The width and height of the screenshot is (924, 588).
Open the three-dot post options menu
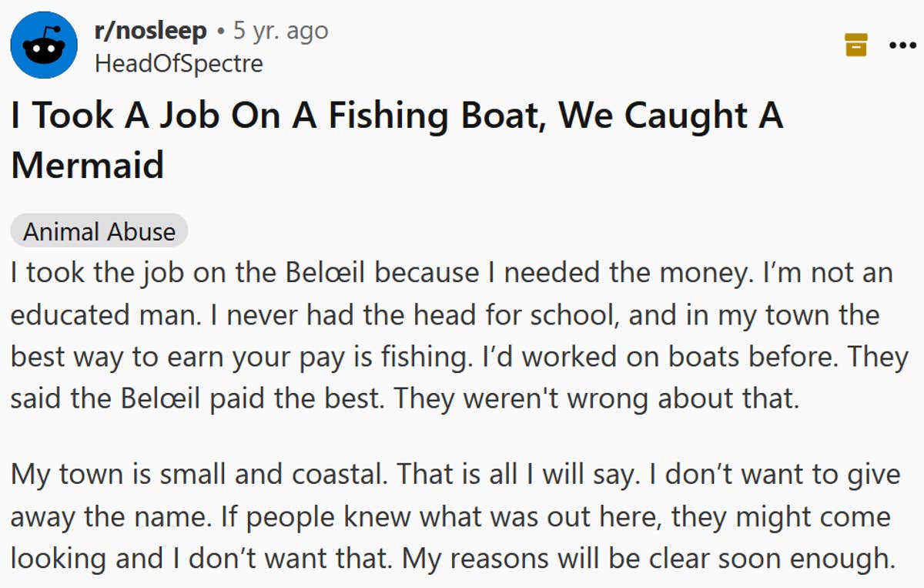click(x=902, y=45)
